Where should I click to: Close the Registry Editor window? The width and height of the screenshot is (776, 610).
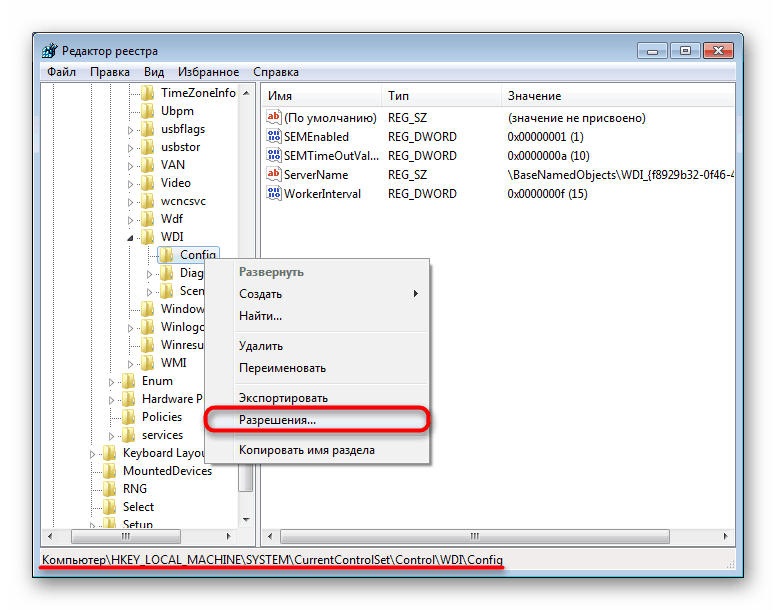tap(718, 50)
